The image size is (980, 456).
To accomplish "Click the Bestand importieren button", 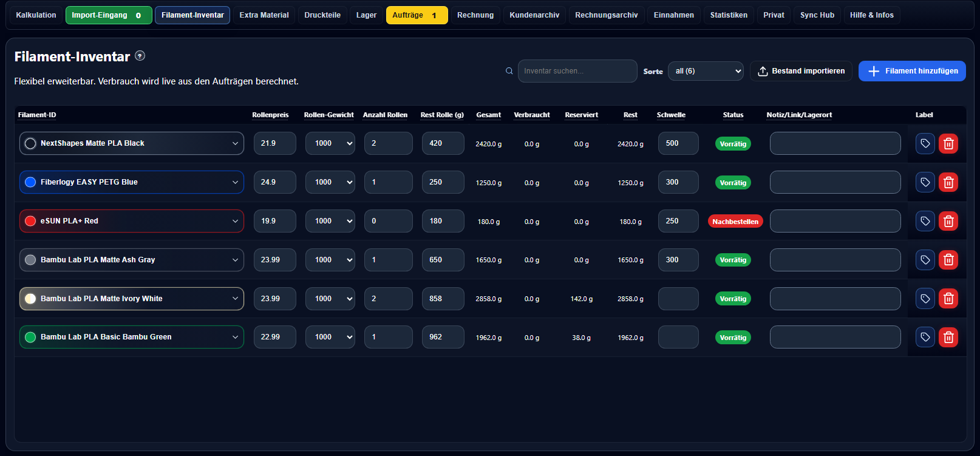I will tap(801, 71).
